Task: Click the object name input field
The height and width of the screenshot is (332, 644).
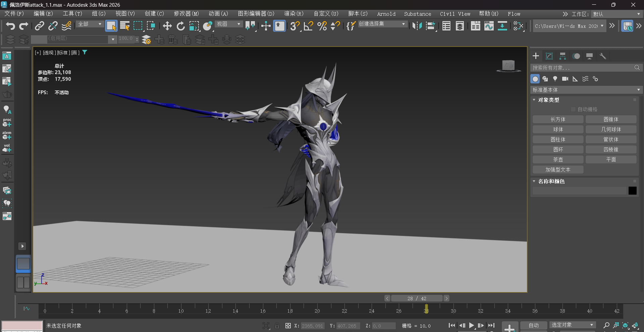Action: pos(579,191)
